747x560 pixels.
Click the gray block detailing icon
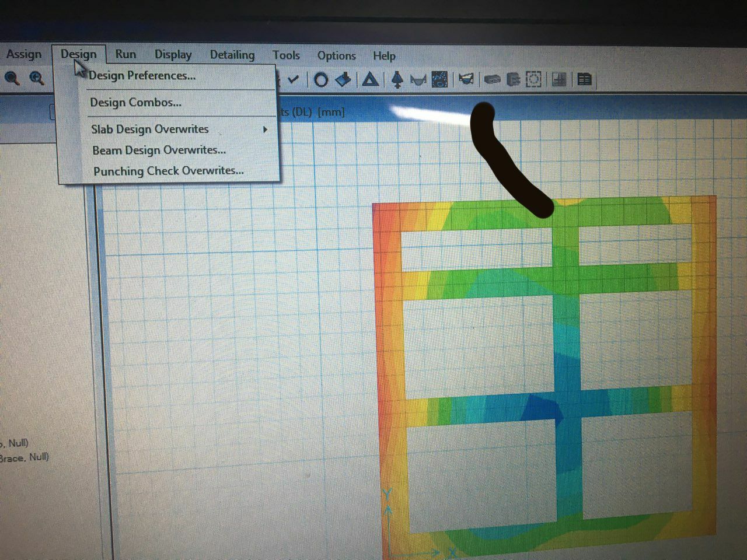(513, 79)
